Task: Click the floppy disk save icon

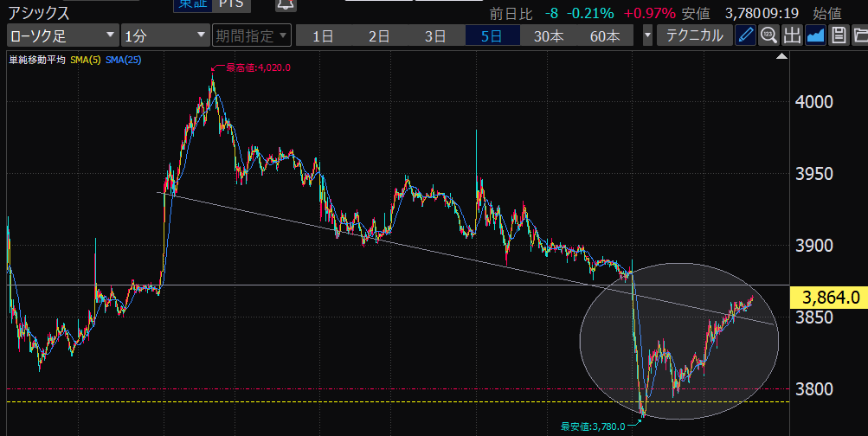Action: click(838, 35)
